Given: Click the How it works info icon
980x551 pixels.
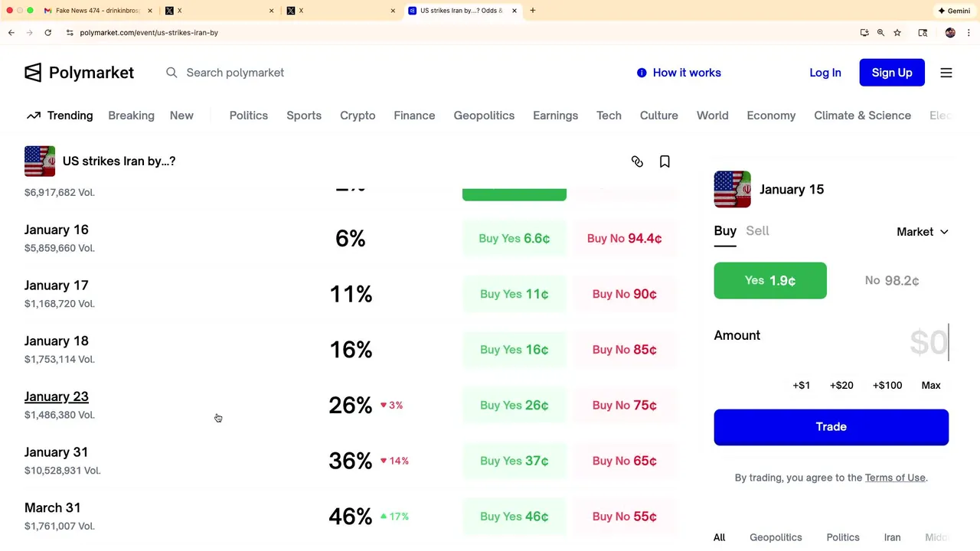Looking at the screenshot, I should 642,73.
